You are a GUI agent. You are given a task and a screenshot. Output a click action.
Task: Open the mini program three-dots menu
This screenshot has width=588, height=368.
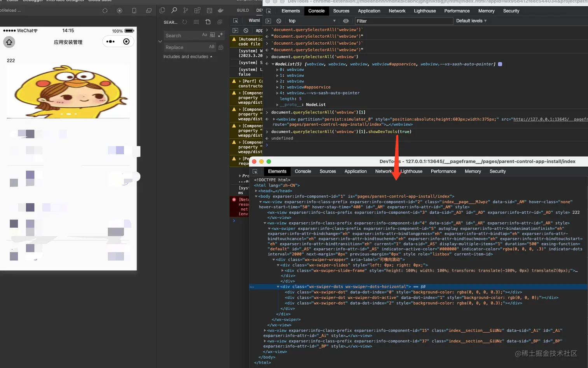tap(110, 42)
